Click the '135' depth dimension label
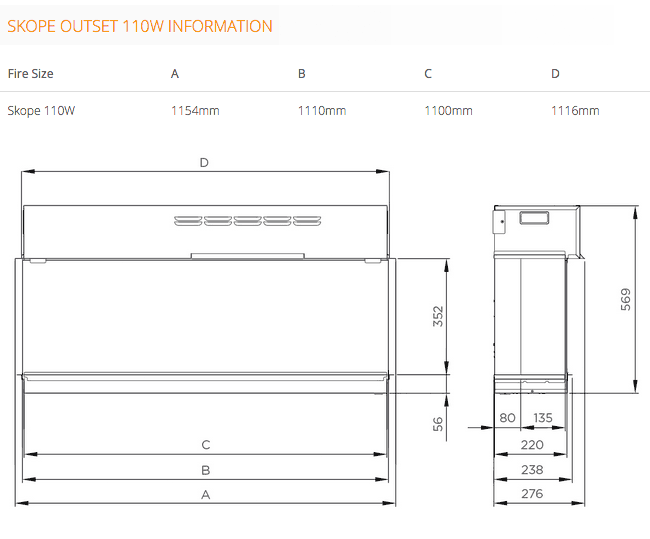Viewport: 650px width, 539px height. 543,418
